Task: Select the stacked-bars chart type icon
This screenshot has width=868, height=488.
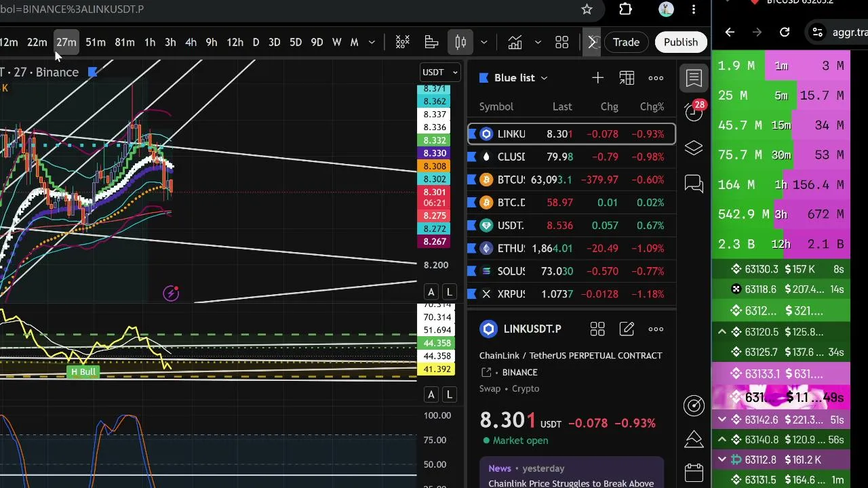Action: click(431, 43)
